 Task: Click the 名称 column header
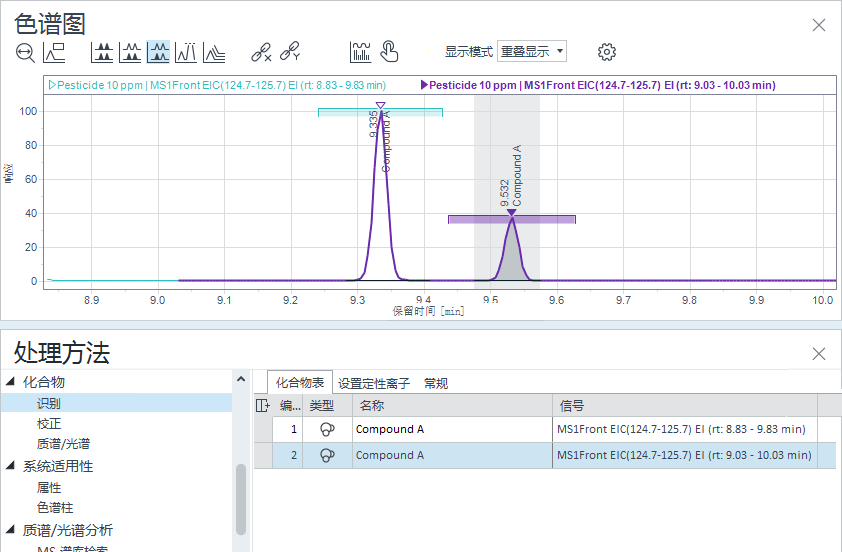point(452,405)
